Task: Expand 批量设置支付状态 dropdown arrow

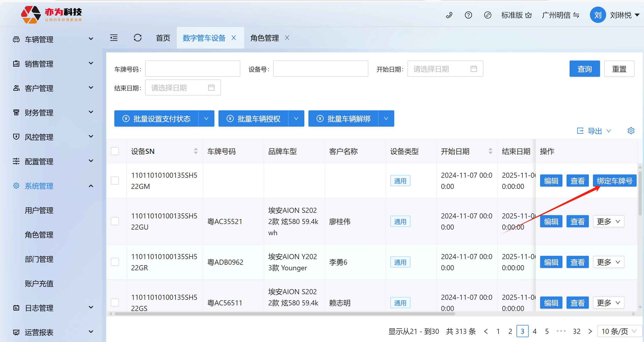Action: 206,118
